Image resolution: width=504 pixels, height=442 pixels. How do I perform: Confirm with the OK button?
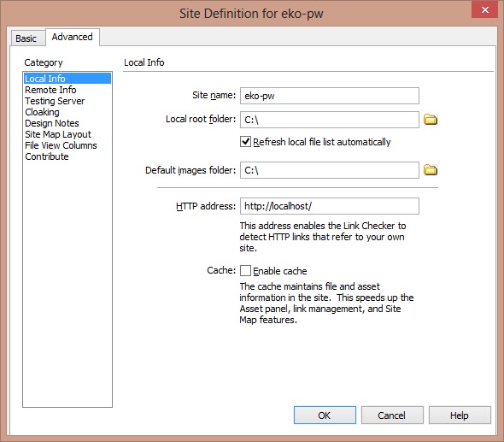(325, 415)
